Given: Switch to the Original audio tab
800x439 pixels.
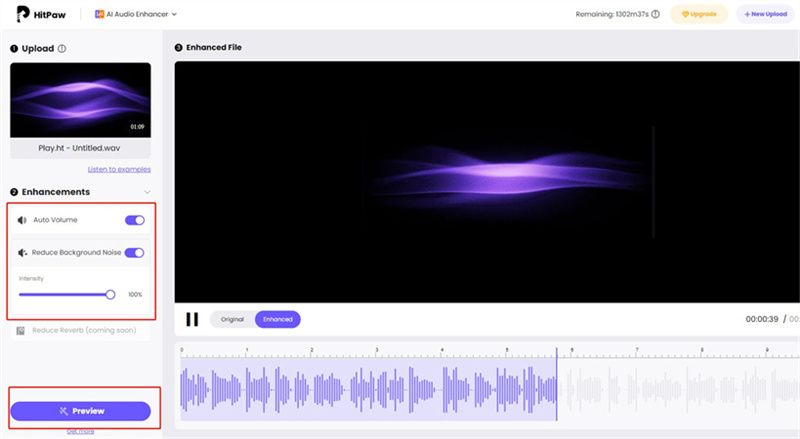Looking at the screenshot, I should coord(232,319).
